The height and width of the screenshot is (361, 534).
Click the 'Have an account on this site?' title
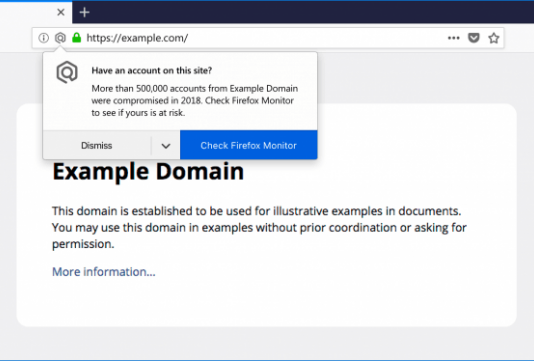(x=152, y=70)
